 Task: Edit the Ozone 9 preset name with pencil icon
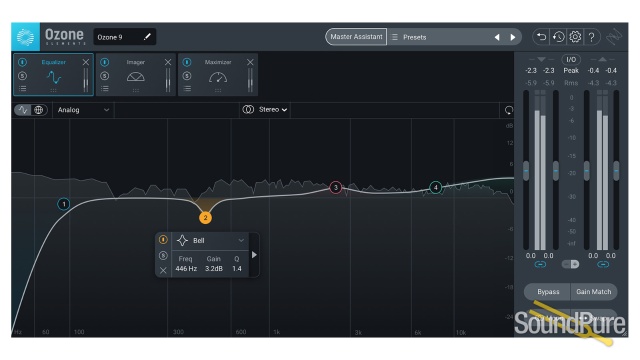147,37
